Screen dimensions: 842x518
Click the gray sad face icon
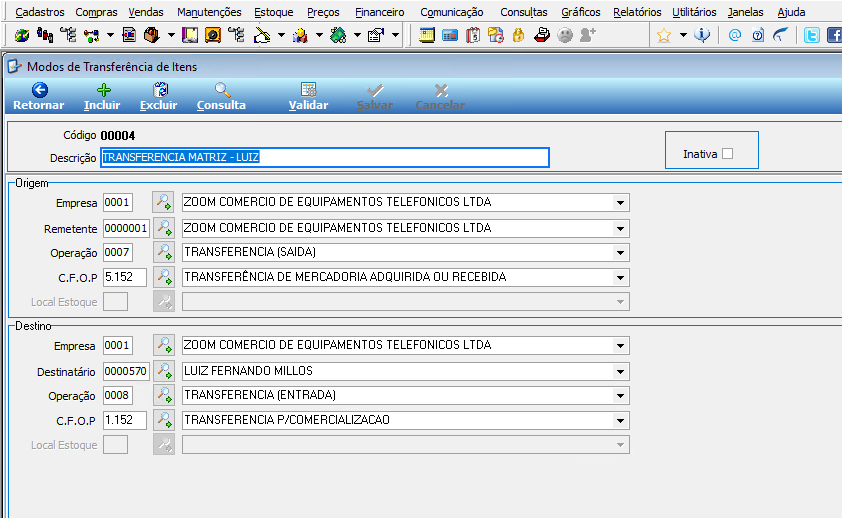(x=565, y=35)
